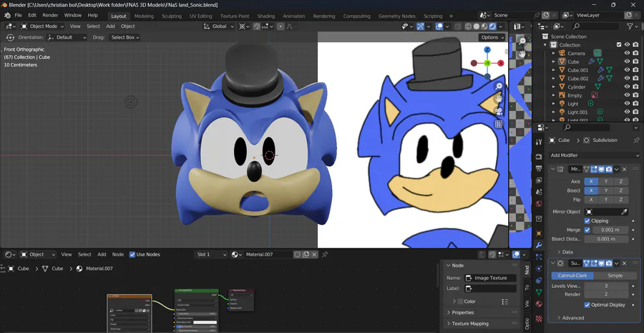Hide Cube.001 in the viewport

point(627,70)
